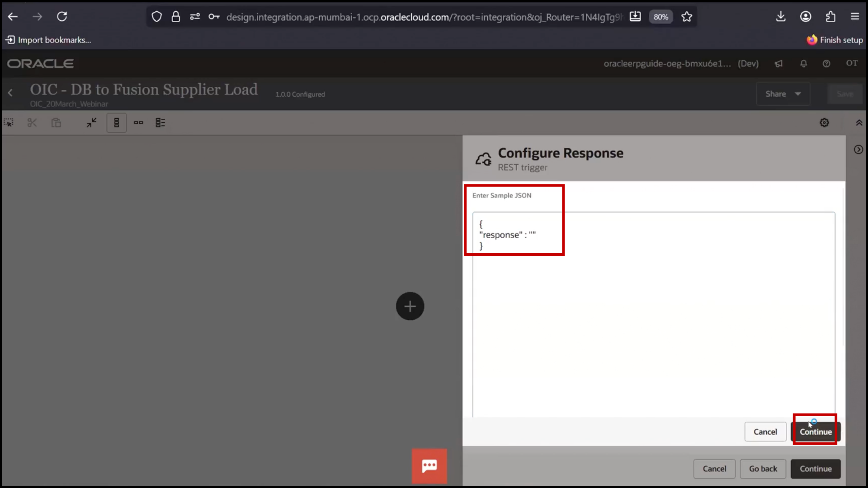
Task: Open the announcements megaphone icon
Action: (778, 64)
